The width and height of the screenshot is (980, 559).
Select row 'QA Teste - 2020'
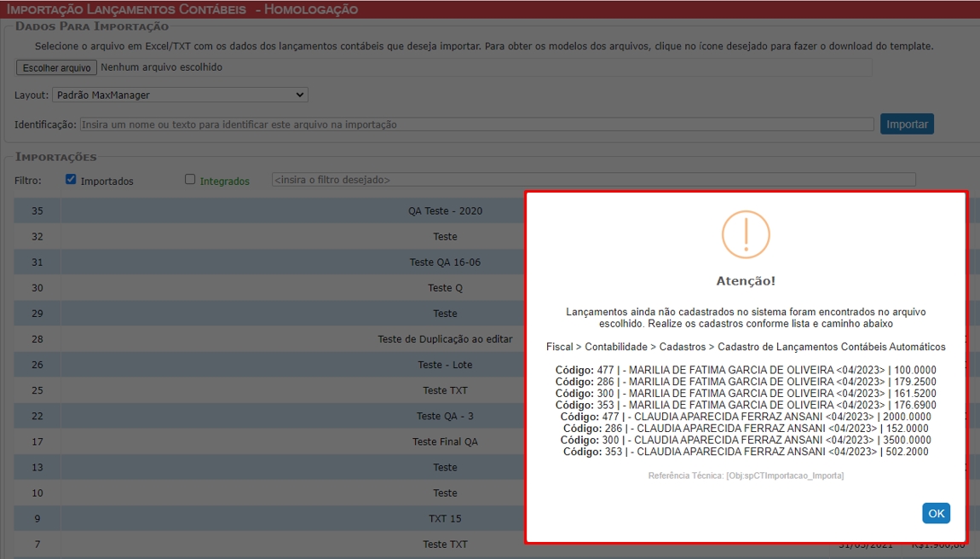(x=445, y=210)
